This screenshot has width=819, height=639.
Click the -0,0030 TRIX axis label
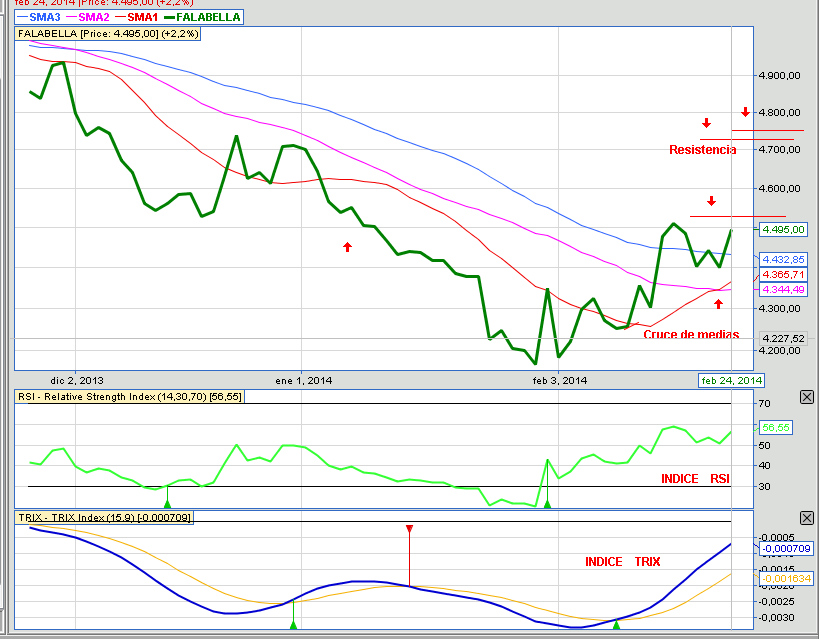click(x=776, y=618)
